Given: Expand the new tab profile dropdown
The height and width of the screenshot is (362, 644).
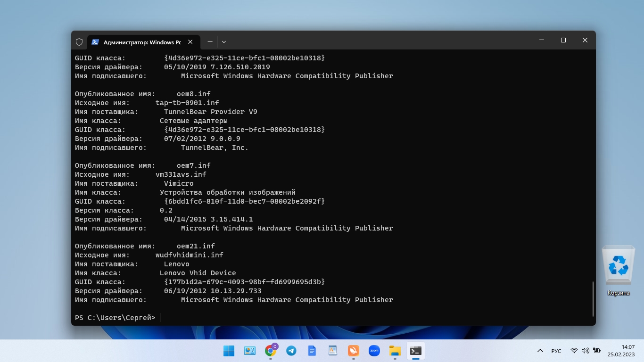Looking at the screenshot, I should [224, 42].
